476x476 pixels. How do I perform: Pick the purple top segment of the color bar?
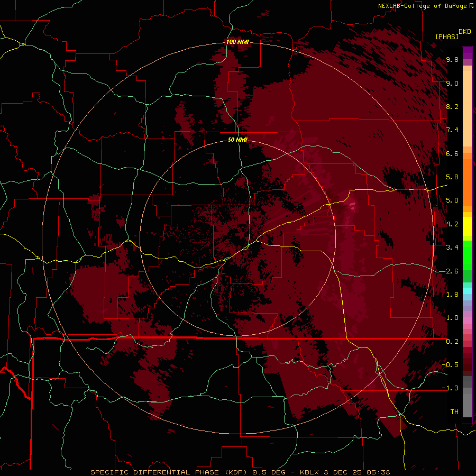(467, 53)
